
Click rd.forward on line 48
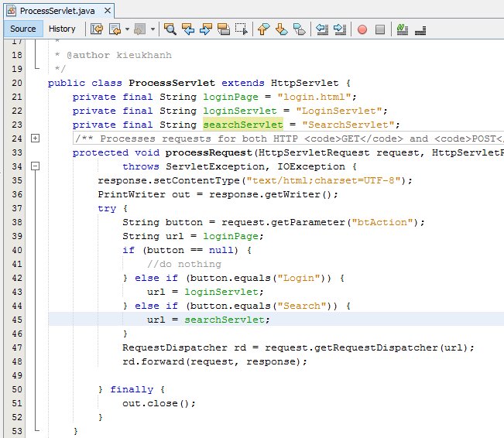(x=153, y=361)
